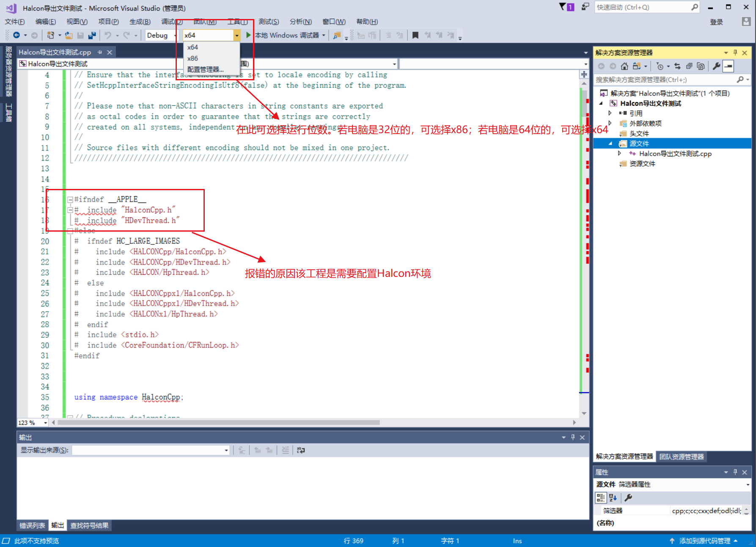This screenshot has width=756, height=547.
Task: Switch to the 团队资源管理器 tab
Action: [x=682, y=457]
